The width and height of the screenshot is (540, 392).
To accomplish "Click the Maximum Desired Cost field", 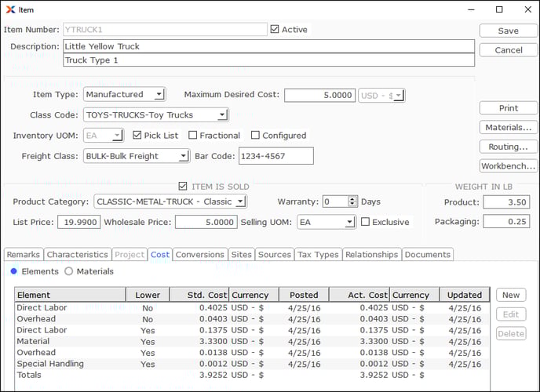I will (x=319, y=95).
